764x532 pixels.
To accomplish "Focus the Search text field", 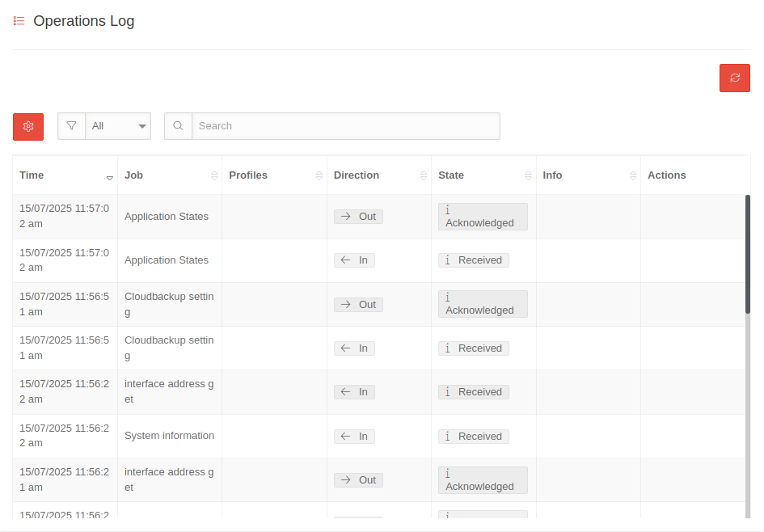I will pos(345,126).
